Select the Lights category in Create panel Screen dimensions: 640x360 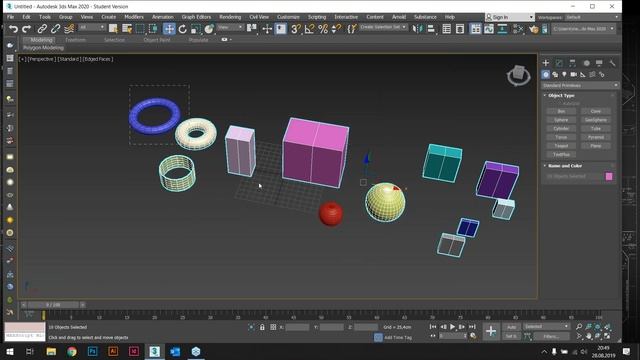click(564, 75)
